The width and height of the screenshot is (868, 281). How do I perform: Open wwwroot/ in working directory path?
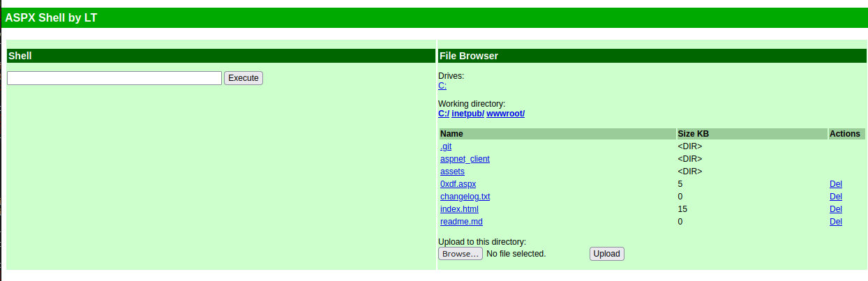505,114
